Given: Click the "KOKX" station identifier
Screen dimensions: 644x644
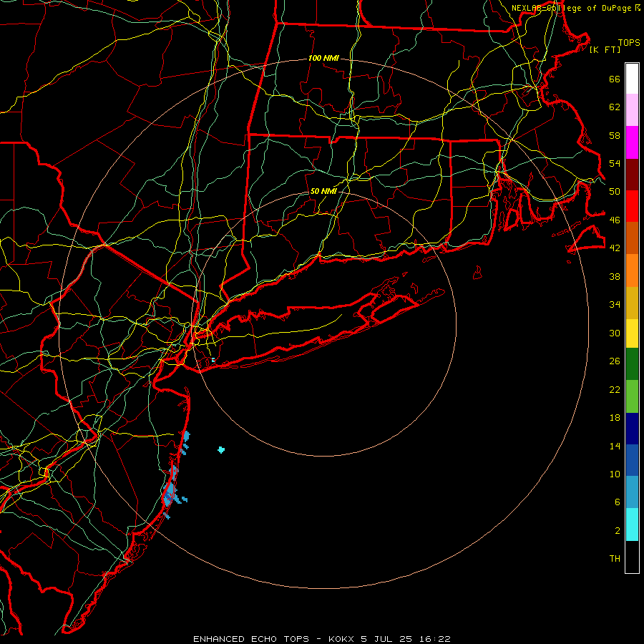Looking at the screenshot, I should tap(341, 639).
